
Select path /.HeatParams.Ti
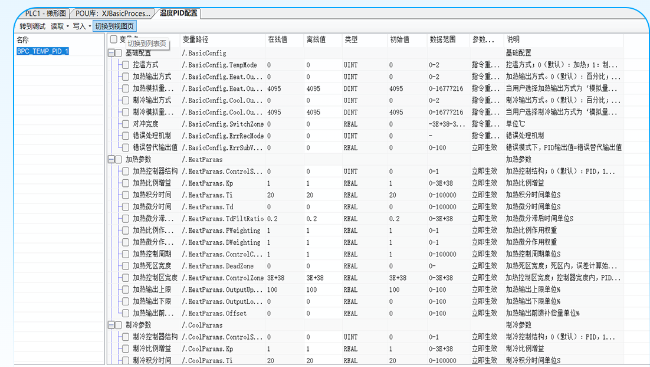coord(207,195)
